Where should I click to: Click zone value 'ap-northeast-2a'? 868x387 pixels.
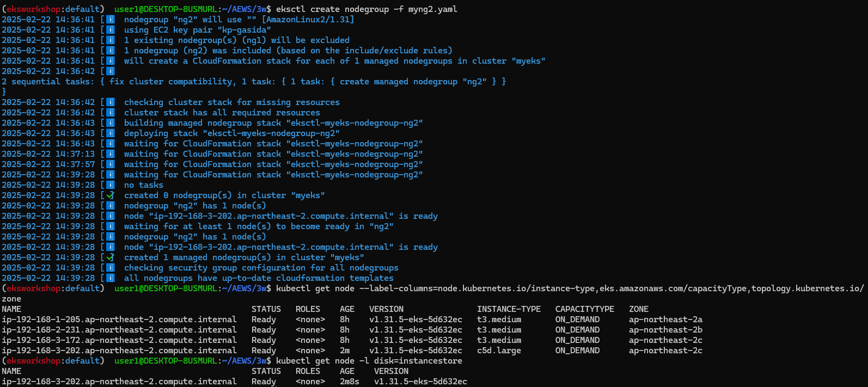665,320
